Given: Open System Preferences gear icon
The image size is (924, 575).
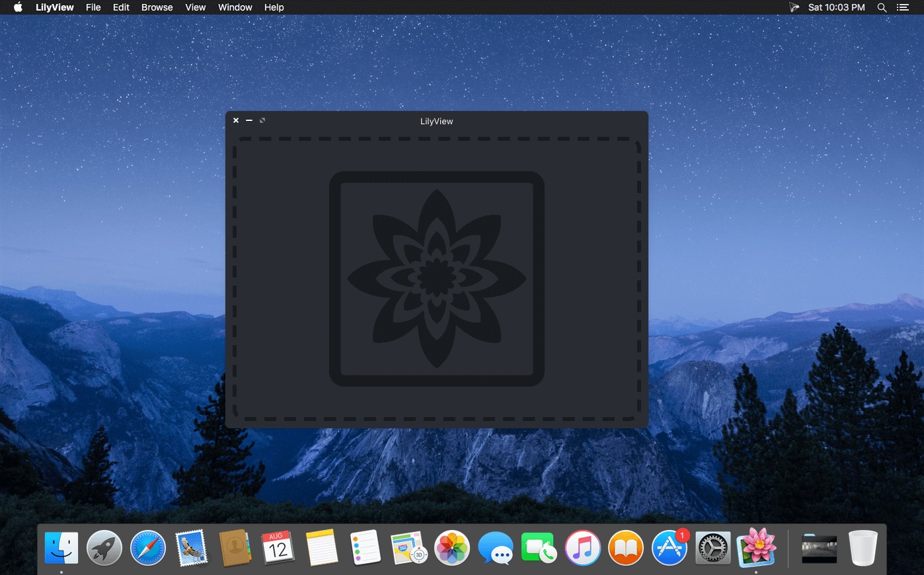Looking at the screenshot, I should 712,549.
